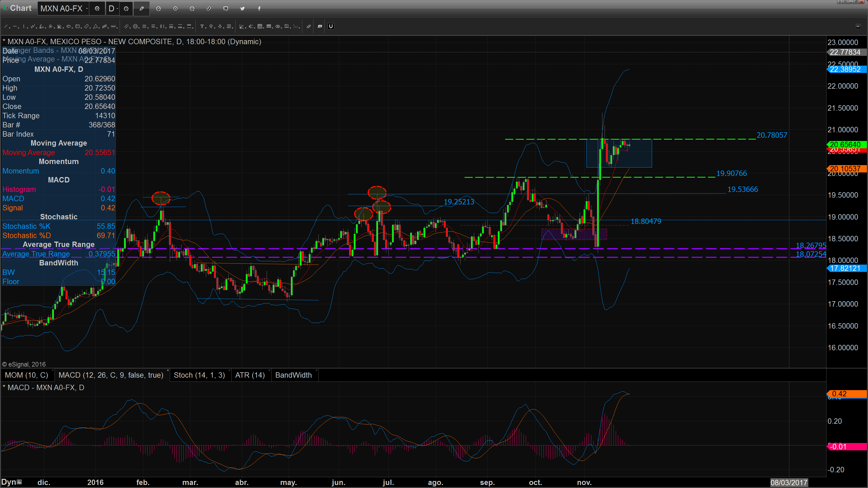The height and width of the screenshot is (488, 868).
Task: Expand the MOB tool options arrow
Action: (273, 28)
